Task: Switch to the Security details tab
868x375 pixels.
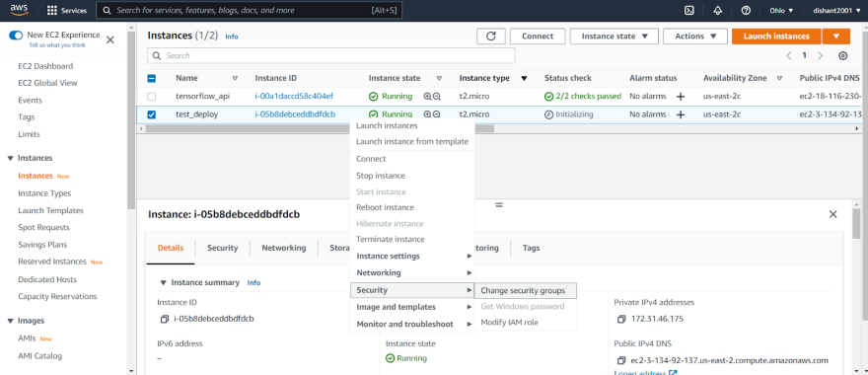Action: tap(223, 248)
